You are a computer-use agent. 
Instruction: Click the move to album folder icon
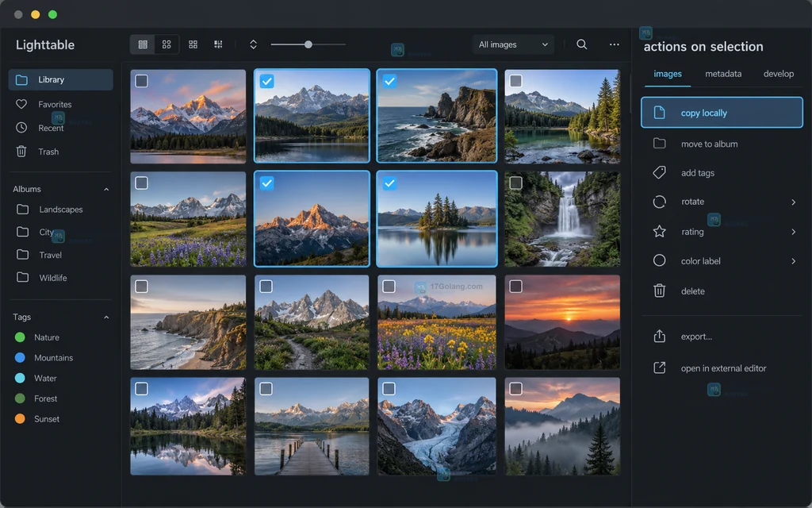[659, 144]
